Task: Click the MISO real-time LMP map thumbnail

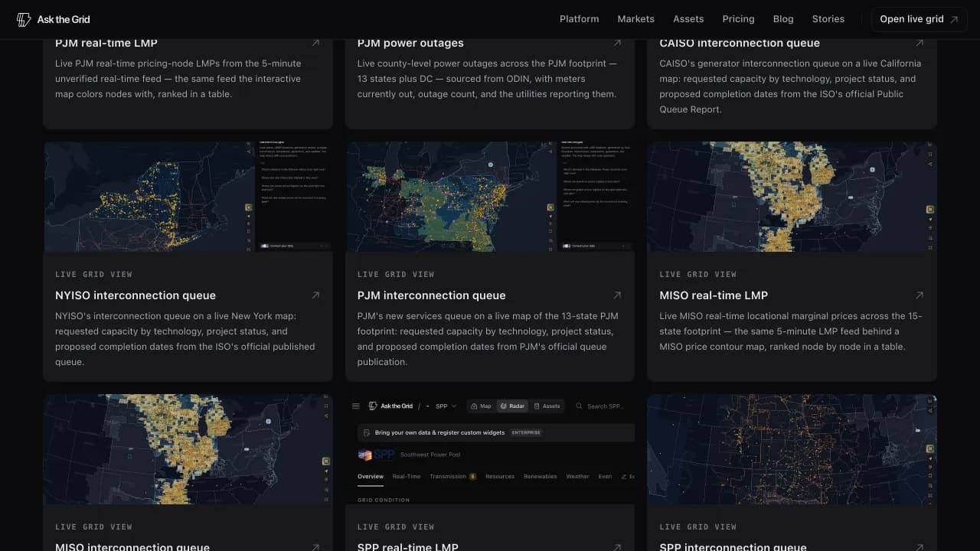Action: click(792, 197)
